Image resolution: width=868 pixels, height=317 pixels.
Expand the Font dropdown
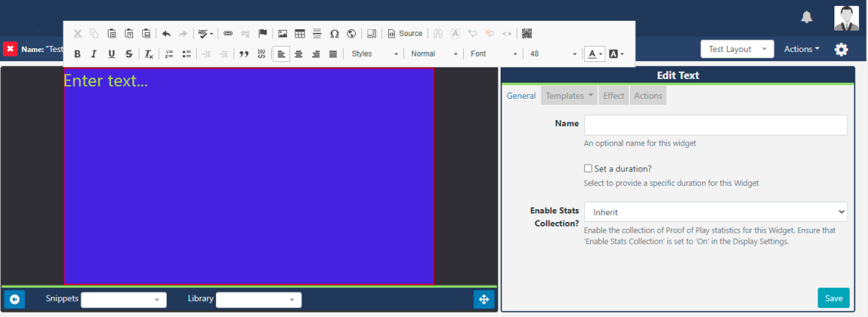492,54
